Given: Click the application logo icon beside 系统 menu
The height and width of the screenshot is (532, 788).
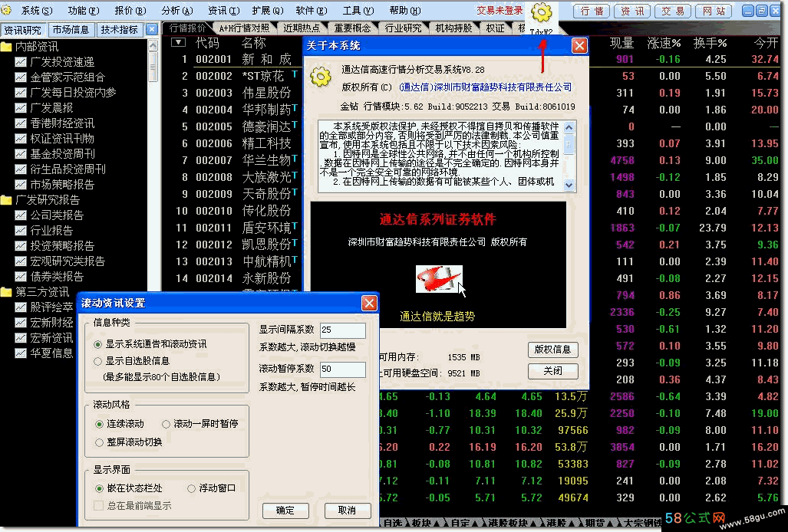Looking at the screenshot, I should (x=7, y=9).
